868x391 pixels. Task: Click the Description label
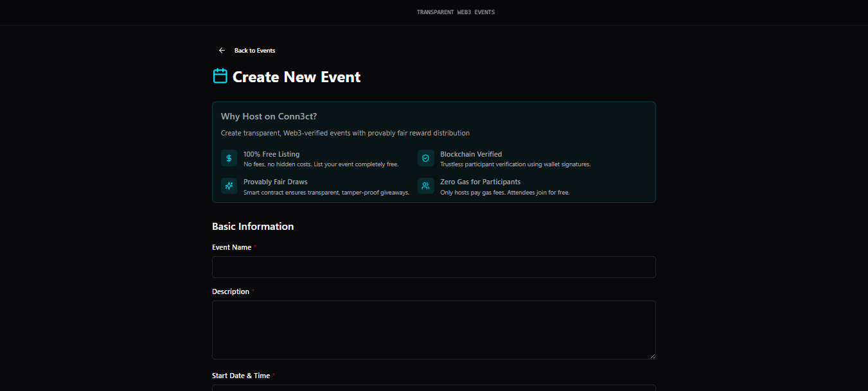(231, 291)
